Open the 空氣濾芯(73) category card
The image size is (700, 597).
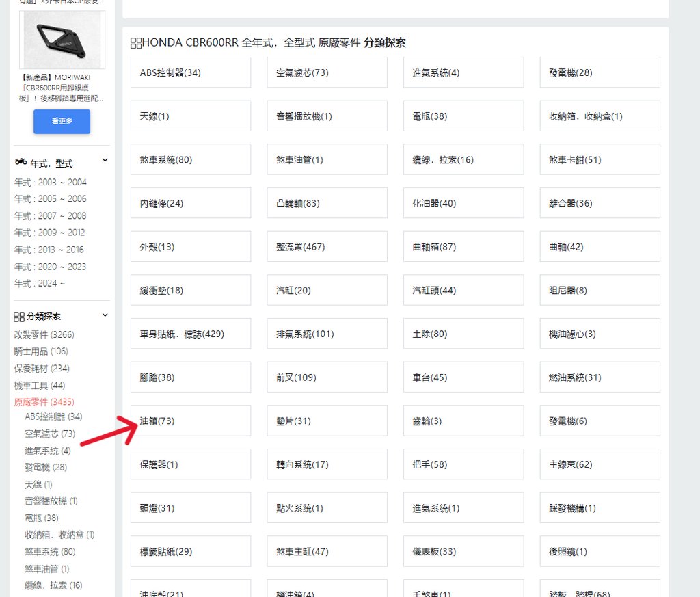[x=327, y=72]
